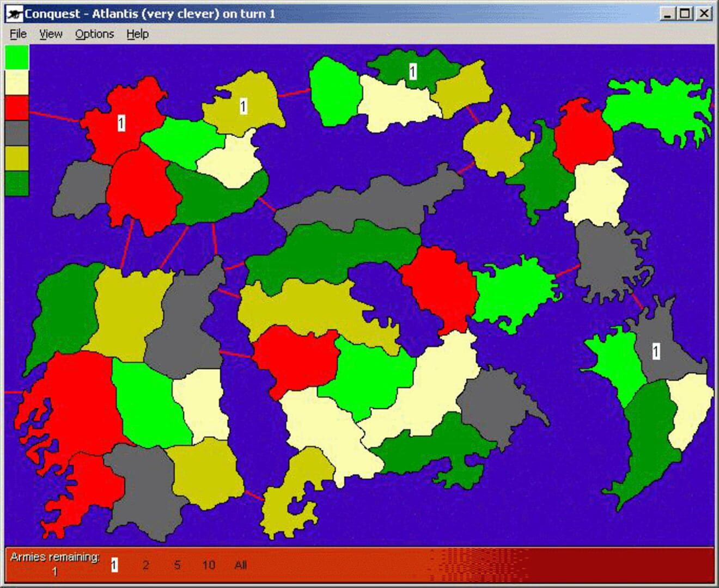The height and width of the screenshot is (588, 719).
Task: Select All armies placement option
Action: [241, 565]
